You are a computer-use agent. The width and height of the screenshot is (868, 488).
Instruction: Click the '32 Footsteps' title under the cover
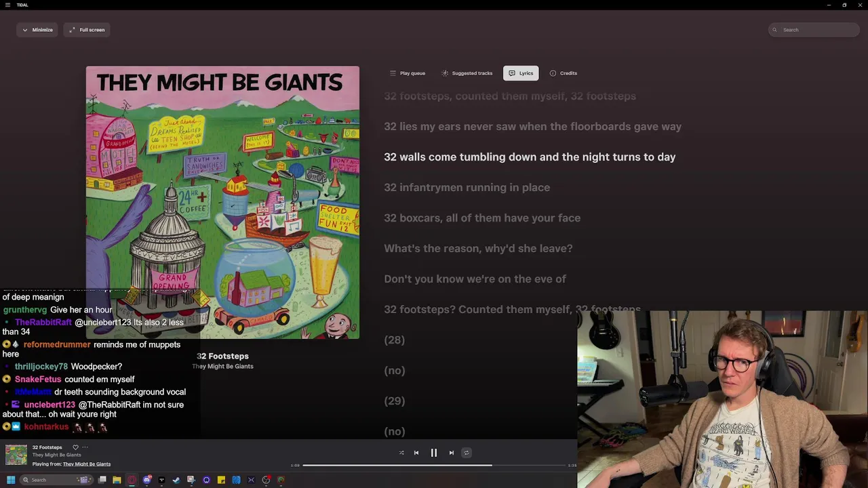(222, 356)
